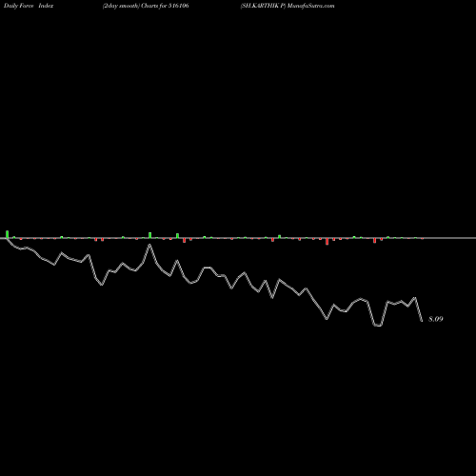Image resolution: width=476 pixels, height=476 pixels.
Task: Click the 'Daily Force Index' chart title
Action: (29, 6)
